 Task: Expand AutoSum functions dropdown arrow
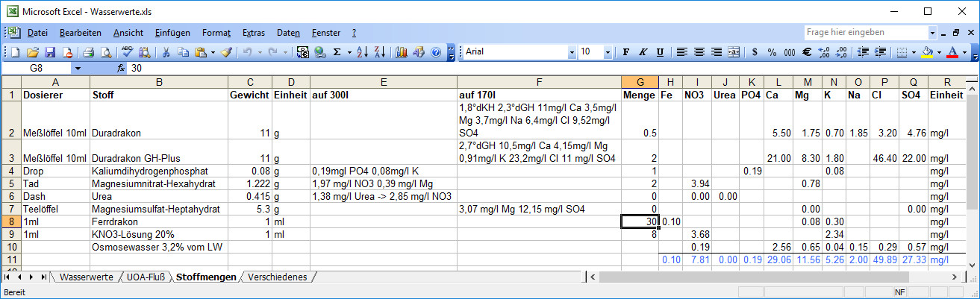click(x=349, y=52)
